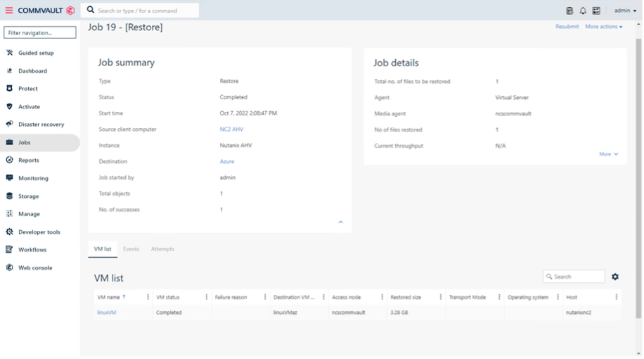Click the Workflows icon
Viewport: 644px width, 359px height.
(9, 250)
